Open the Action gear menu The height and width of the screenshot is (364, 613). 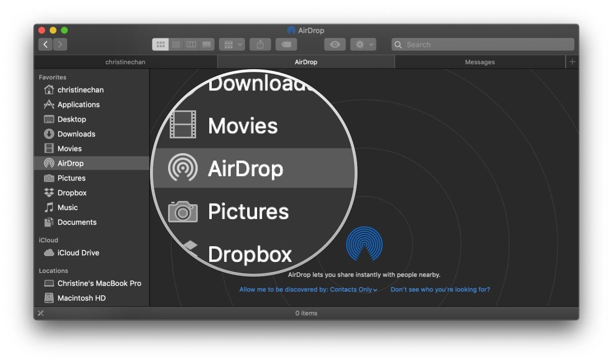(x=363, y=44)
